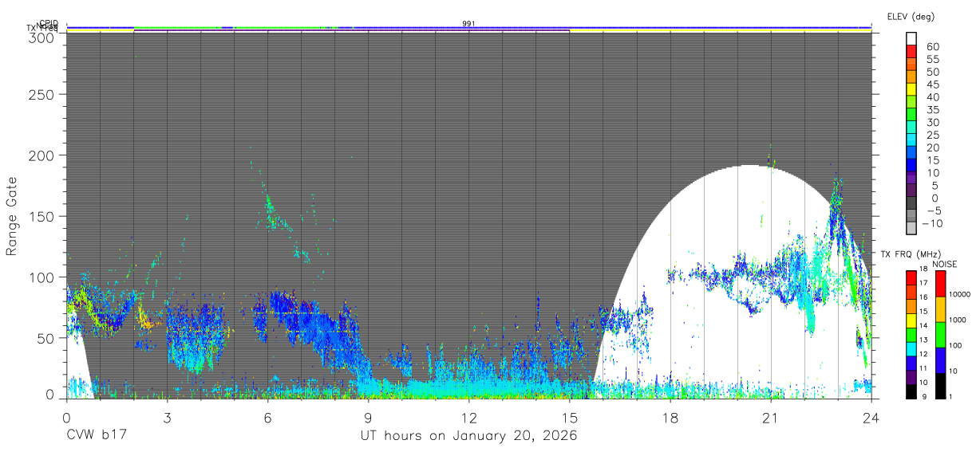
Task: Select the light grey bottom band of the ELEV bar
Action: pyautogui.click(x=912, y=228)
